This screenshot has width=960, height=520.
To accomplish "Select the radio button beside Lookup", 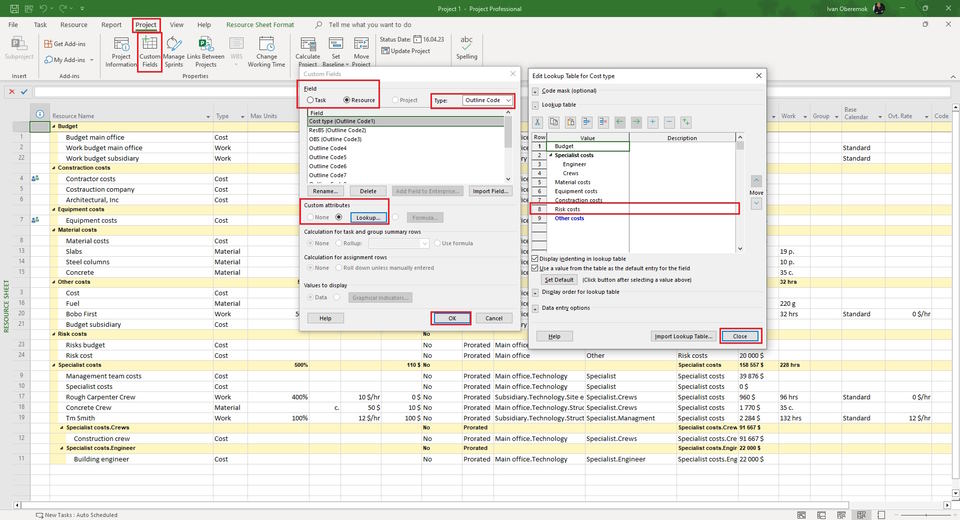I will coord(339,217).
